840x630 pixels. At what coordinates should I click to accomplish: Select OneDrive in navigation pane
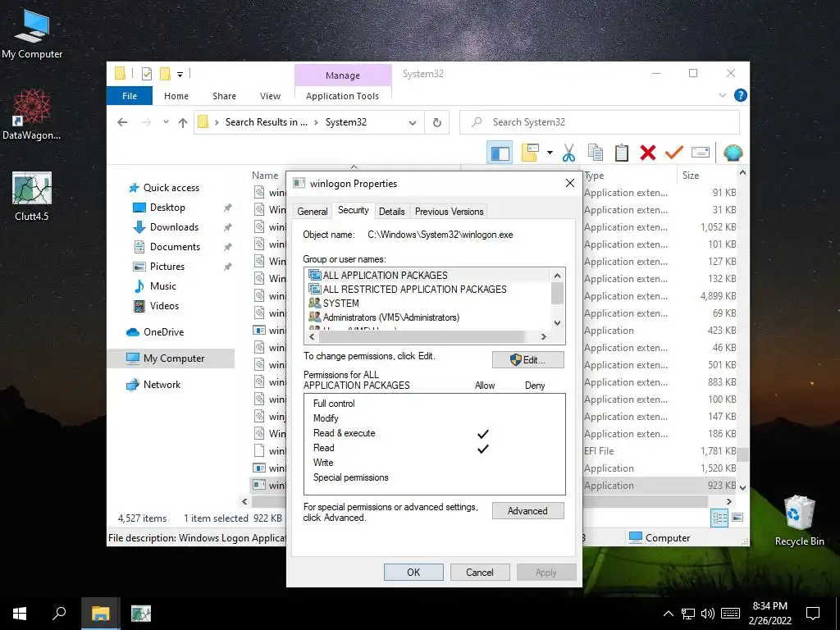[163, 332]
